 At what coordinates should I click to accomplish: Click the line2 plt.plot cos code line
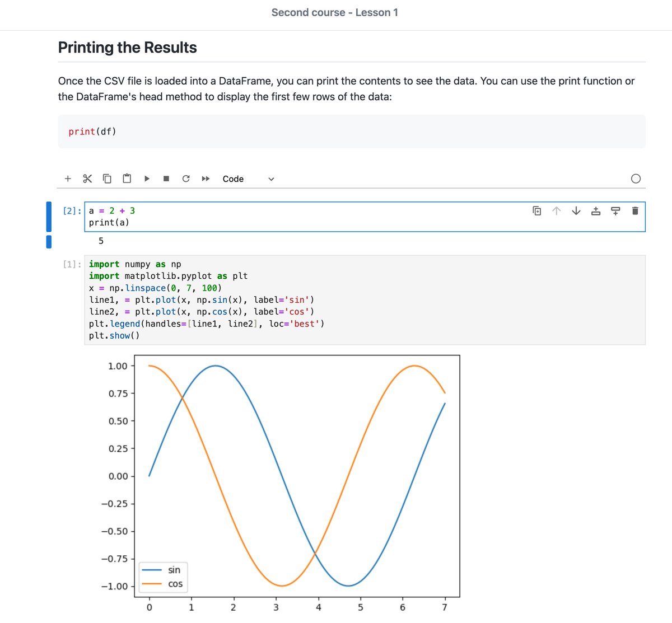coord(202,312)
